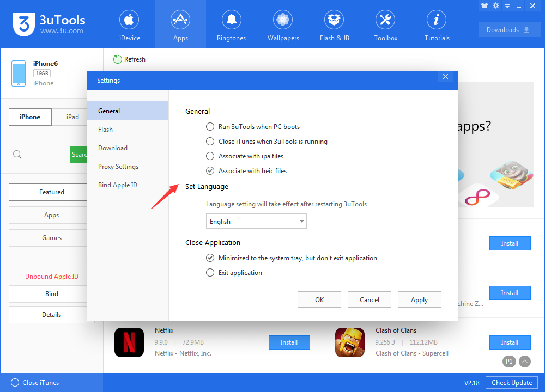Click the Unbound Apple ID text

click(51, 277)
